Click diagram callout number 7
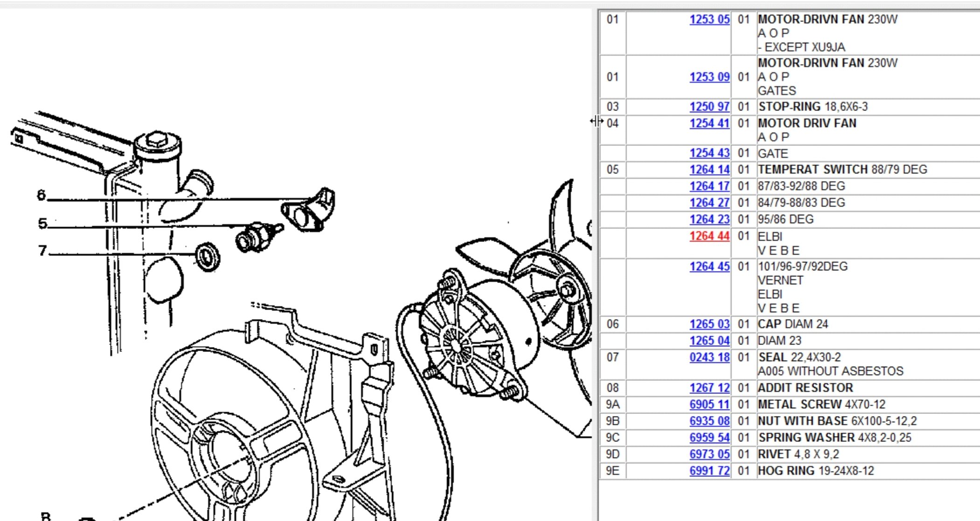This screenshot has width=980, height=521. pyautogui.click(x=42, y=251)
